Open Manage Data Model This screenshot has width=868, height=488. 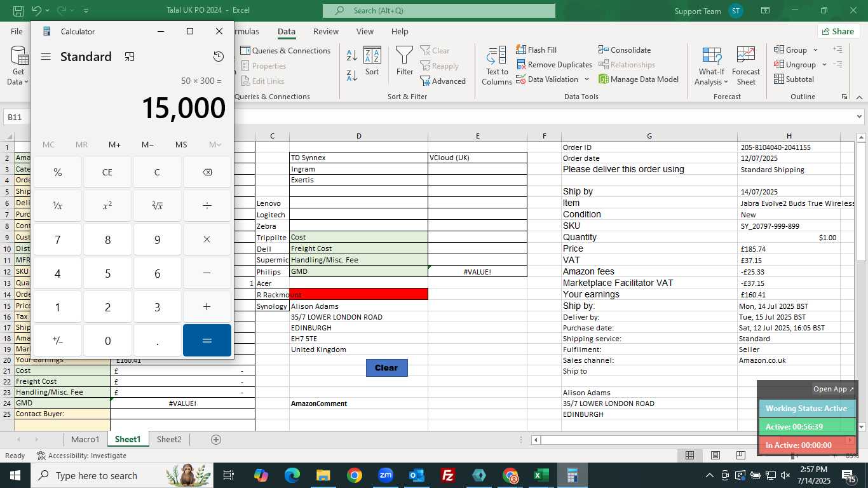tap(639, 79)
